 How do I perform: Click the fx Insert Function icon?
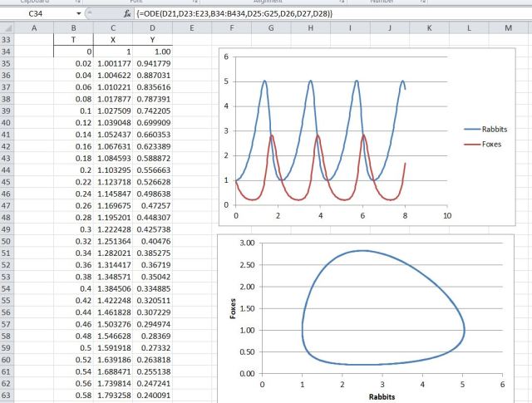[126, 14]
